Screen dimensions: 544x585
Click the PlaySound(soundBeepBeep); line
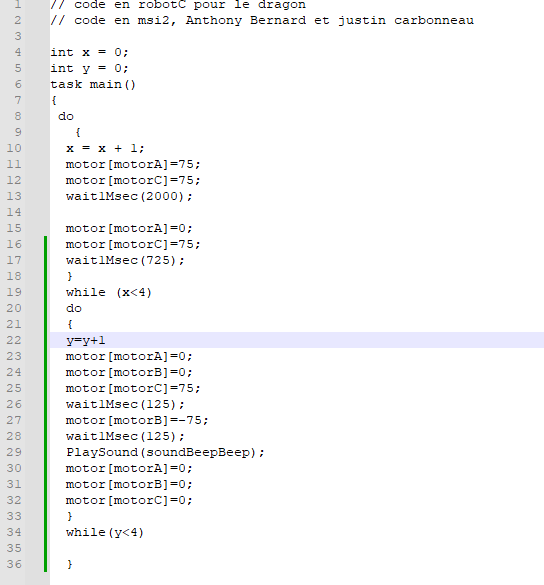click(165, 452)
